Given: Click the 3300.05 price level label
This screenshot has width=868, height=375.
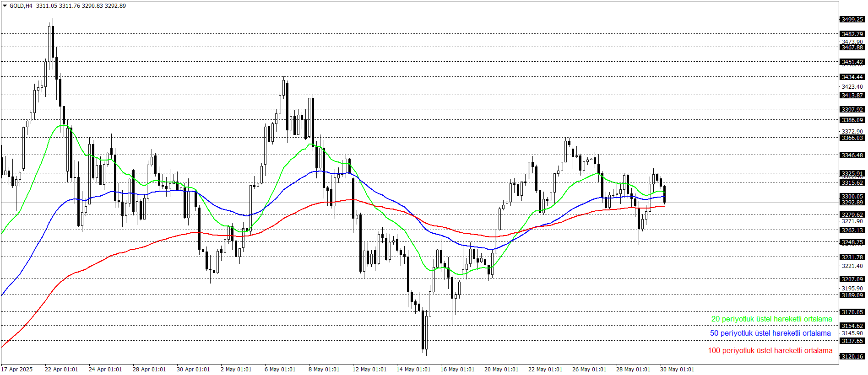Looking at the screenshot, I should [852, 196].
